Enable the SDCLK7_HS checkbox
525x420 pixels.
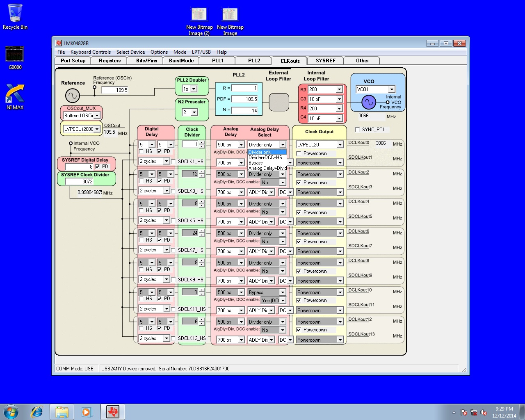[x=173, y=250]
